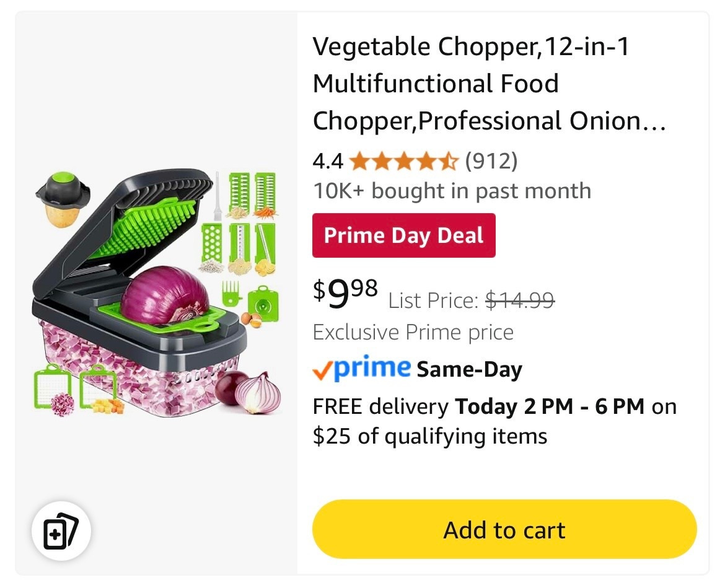Image resolution: width=725 pixels, height=588 pixels.
Task: Click the first full orange star
Action: [359, 161]
